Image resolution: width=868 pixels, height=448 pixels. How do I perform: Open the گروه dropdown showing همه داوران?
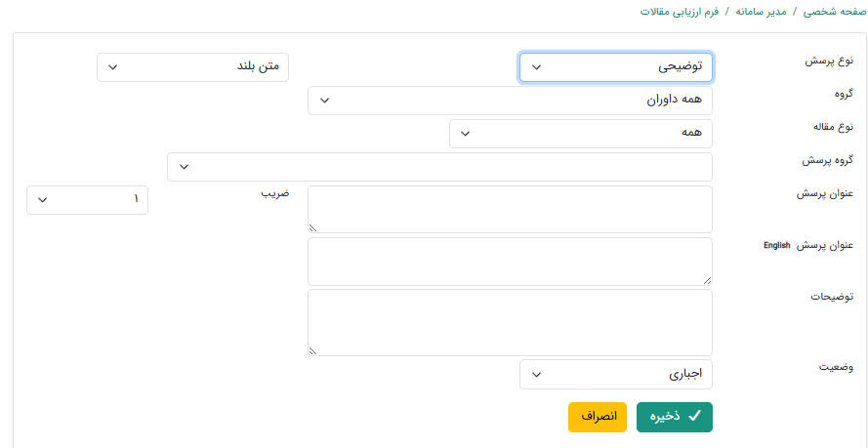510,101
